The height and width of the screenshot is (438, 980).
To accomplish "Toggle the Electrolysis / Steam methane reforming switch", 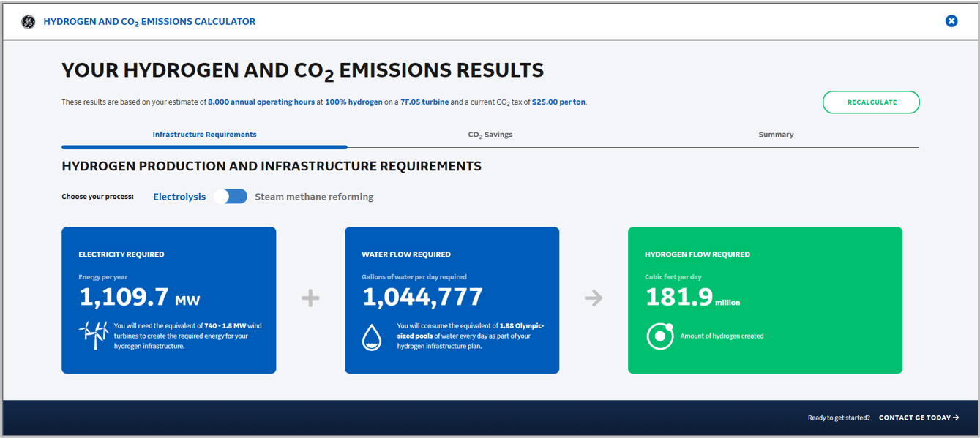I will (231, 197).
